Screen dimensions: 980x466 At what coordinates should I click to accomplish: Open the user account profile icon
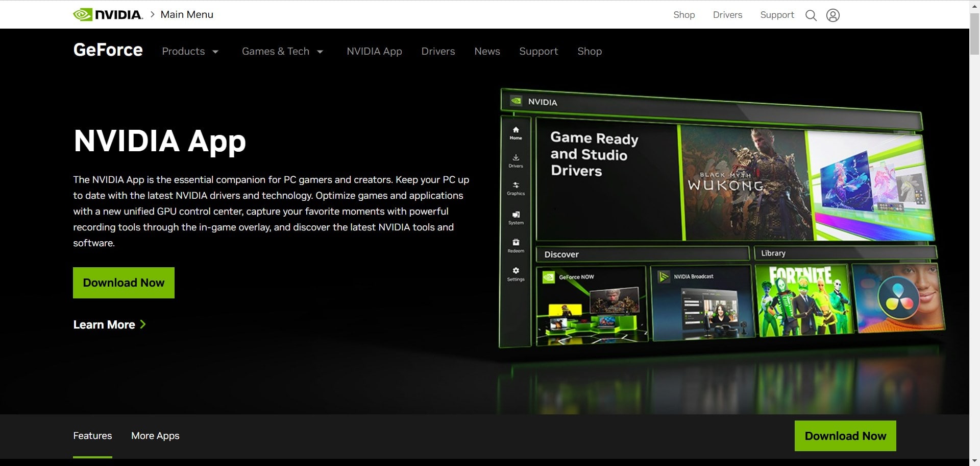pos(833,15)
